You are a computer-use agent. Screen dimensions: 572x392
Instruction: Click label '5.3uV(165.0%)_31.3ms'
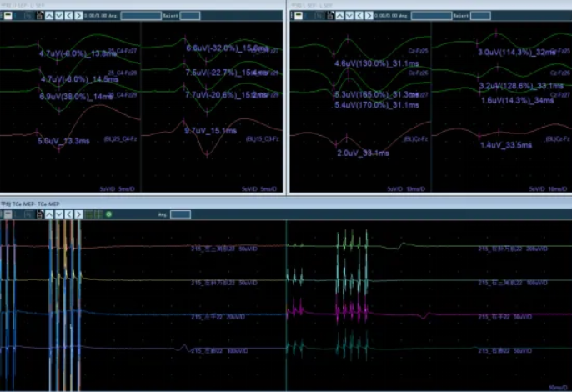point(377,95)
